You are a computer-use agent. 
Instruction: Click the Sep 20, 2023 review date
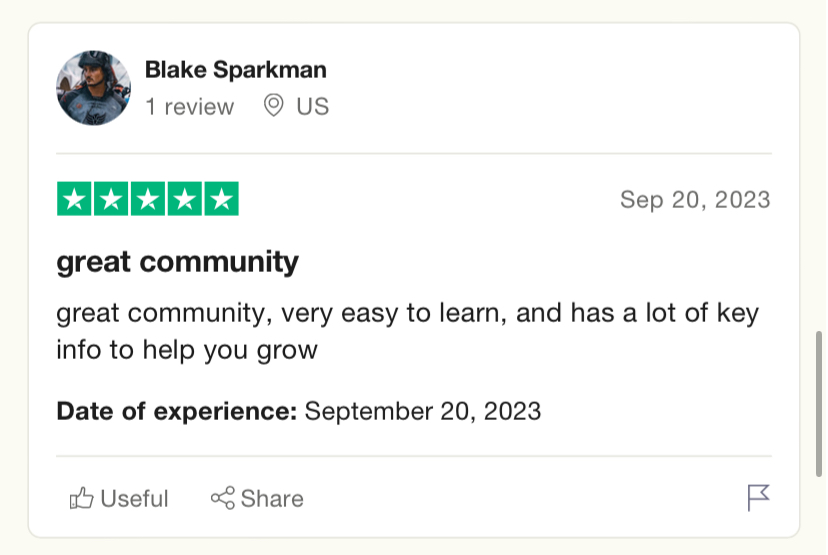pyautogui.click(x=695, y=200)
